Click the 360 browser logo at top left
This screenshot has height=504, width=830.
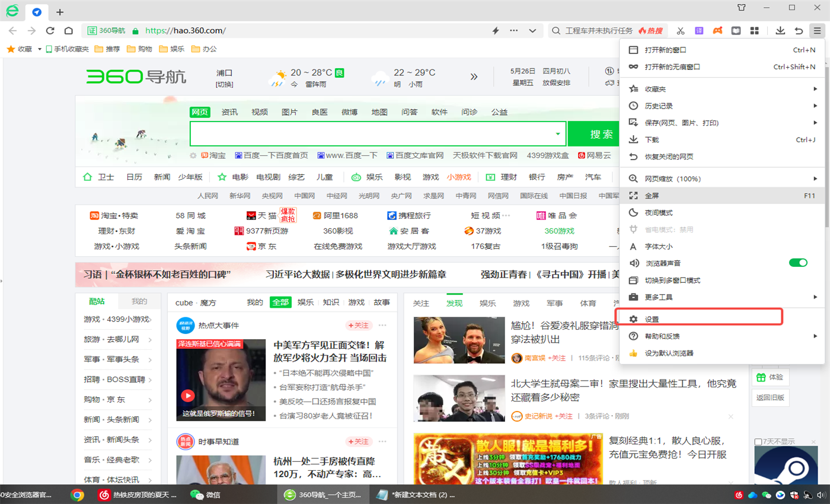pos(12,10)
